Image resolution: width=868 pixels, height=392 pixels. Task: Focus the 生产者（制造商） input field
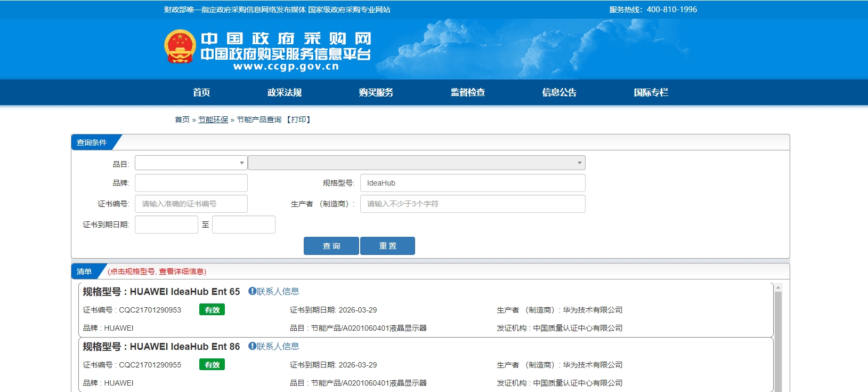click(473, 204)
